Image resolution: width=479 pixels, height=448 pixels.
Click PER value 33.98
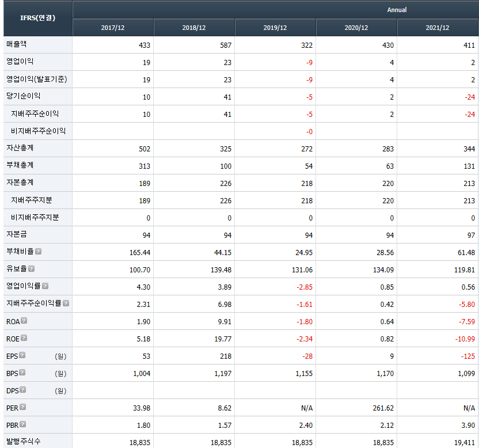tap(142, 408)
